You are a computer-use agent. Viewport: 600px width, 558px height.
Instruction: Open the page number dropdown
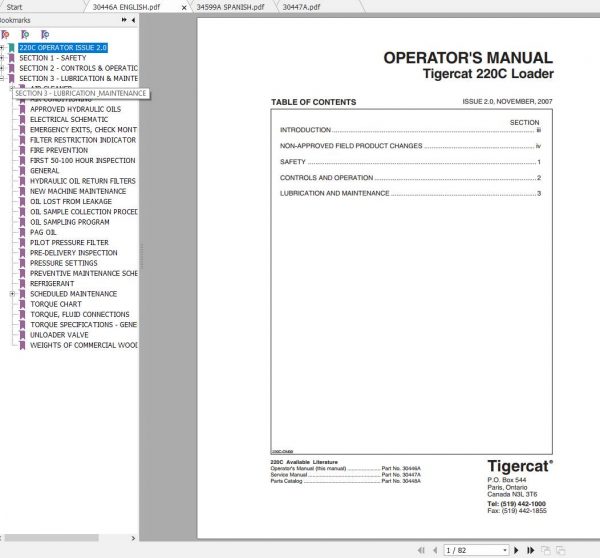coord(505,550)
